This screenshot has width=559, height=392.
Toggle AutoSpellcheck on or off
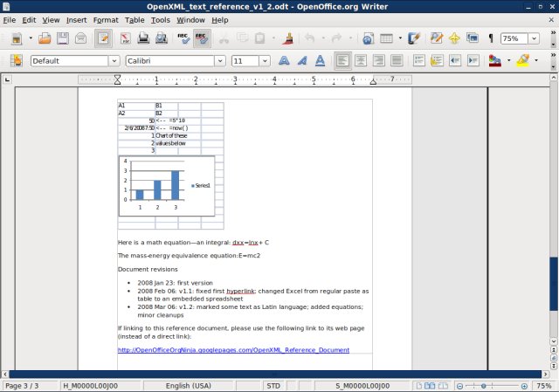point(202,38)
